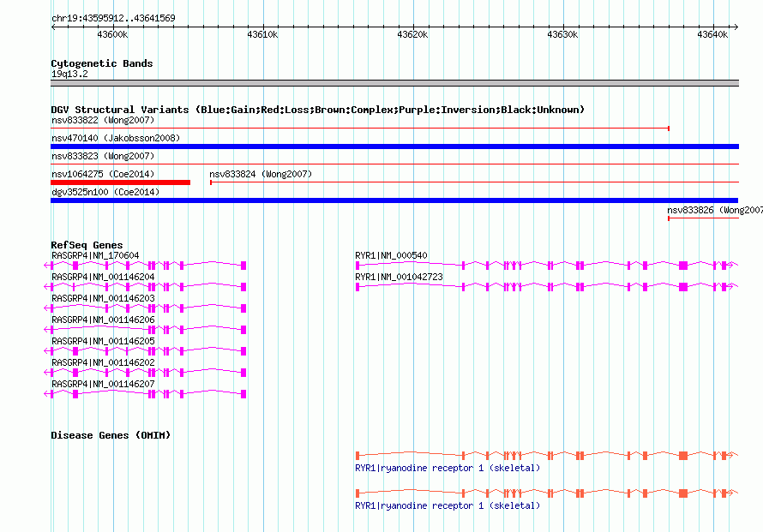Click the nsv833822 (Wong2007) variant label
The height and width of the screenshot is (532, 763).
[x=103, y=120]
